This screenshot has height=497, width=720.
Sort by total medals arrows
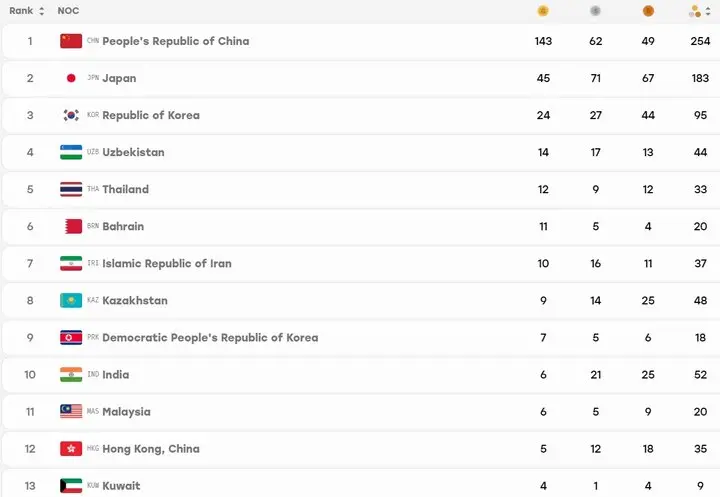708,11
